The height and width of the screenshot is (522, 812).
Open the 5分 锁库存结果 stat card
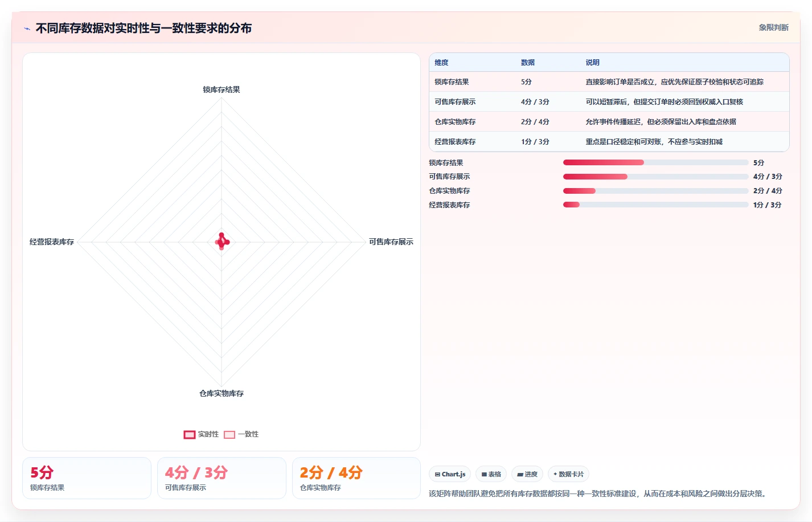coord(87,478)
